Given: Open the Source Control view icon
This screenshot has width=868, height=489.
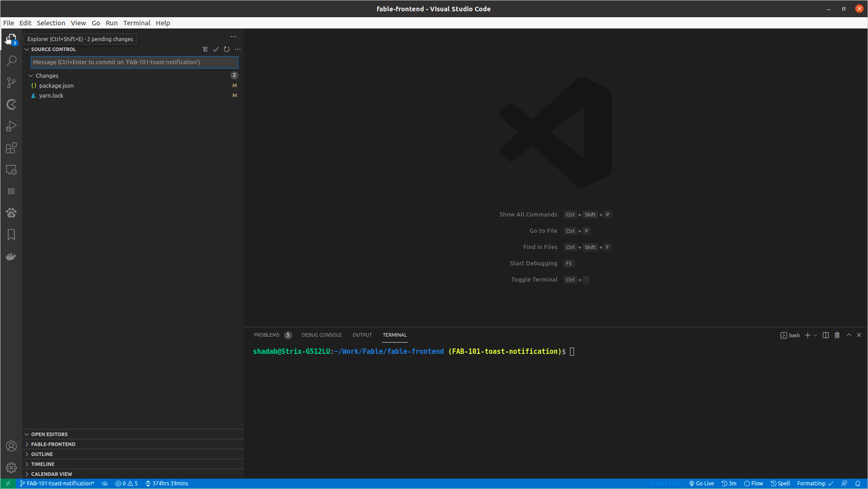Looking at the screenshot, I should click(x=11, y=82).
